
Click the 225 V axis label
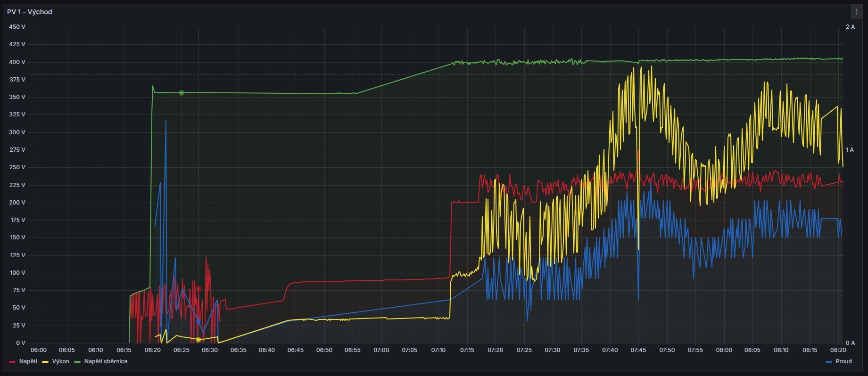pos(17,185)
